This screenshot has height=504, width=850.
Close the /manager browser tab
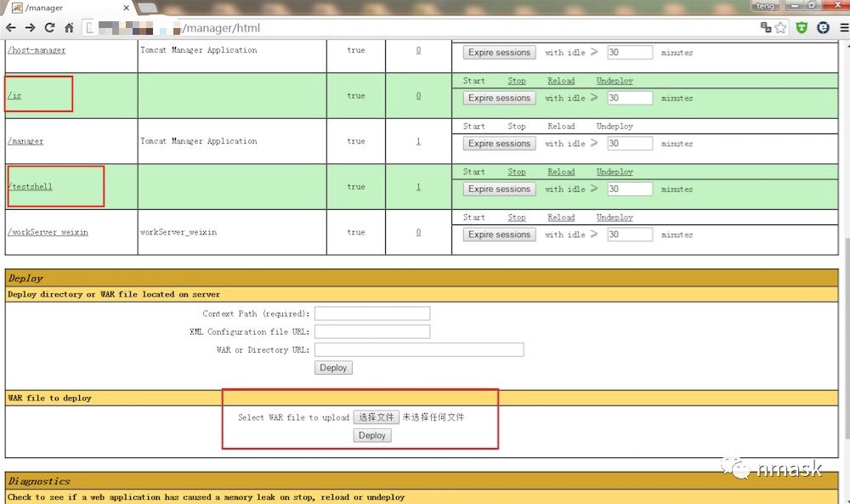(x=127, y=8)
